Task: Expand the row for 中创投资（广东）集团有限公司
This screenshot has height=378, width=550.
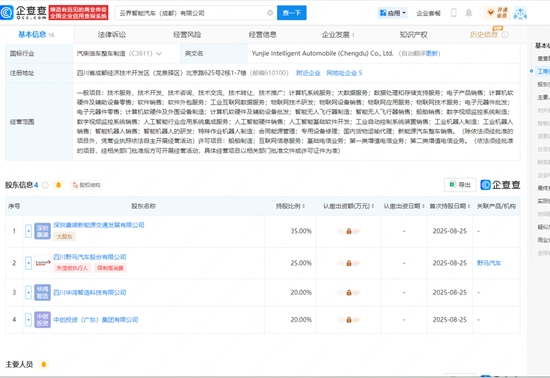Action: point(28,320)
